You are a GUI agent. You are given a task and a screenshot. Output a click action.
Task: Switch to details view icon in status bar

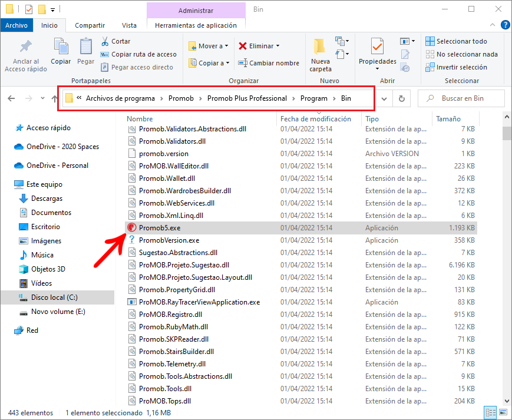coord(490,413)
